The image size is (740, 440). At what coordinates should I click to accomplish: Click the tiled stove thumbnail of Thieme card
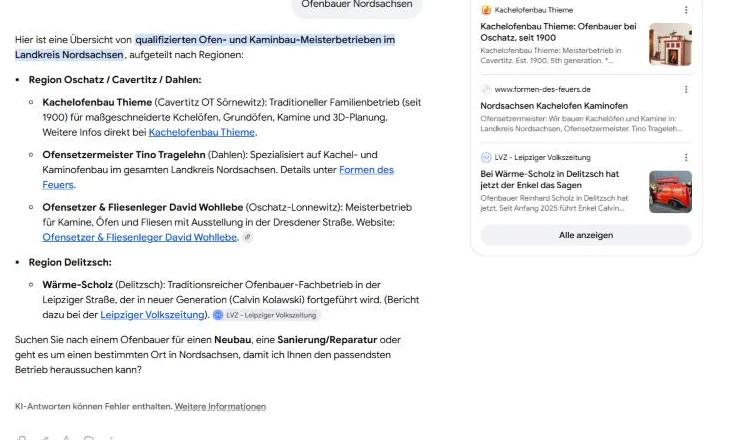[670, 44]
